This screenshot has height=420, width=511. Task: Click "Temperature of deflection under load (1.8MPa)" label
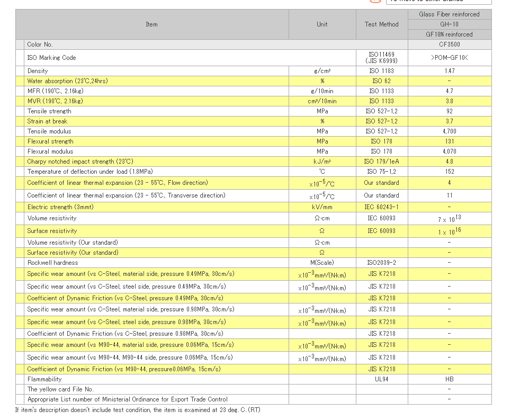(x=90, y=172)
